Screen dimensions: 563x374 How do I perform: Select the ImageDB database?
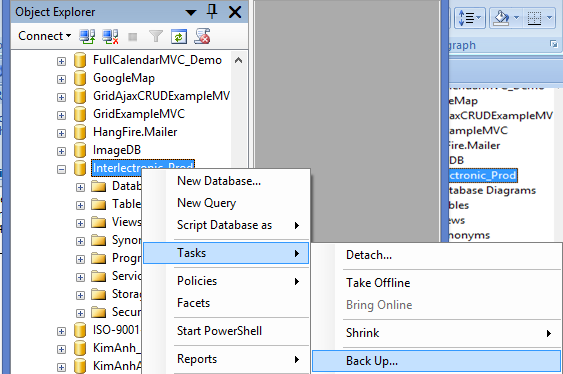(117, 150)
